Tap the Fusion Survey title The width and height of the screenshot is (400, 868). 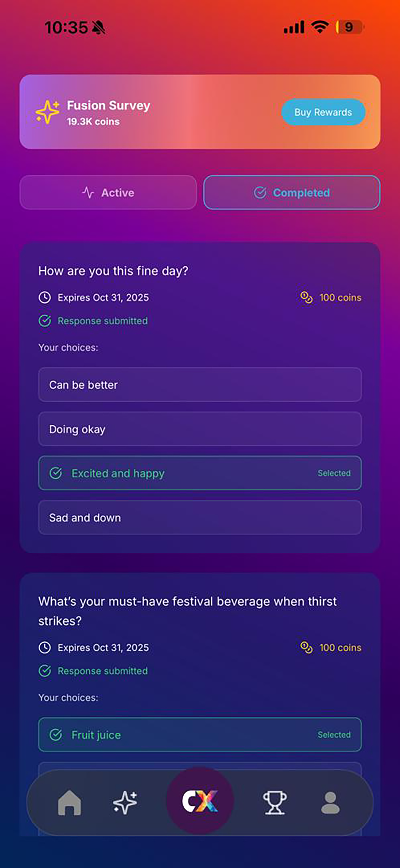(108, 105)
